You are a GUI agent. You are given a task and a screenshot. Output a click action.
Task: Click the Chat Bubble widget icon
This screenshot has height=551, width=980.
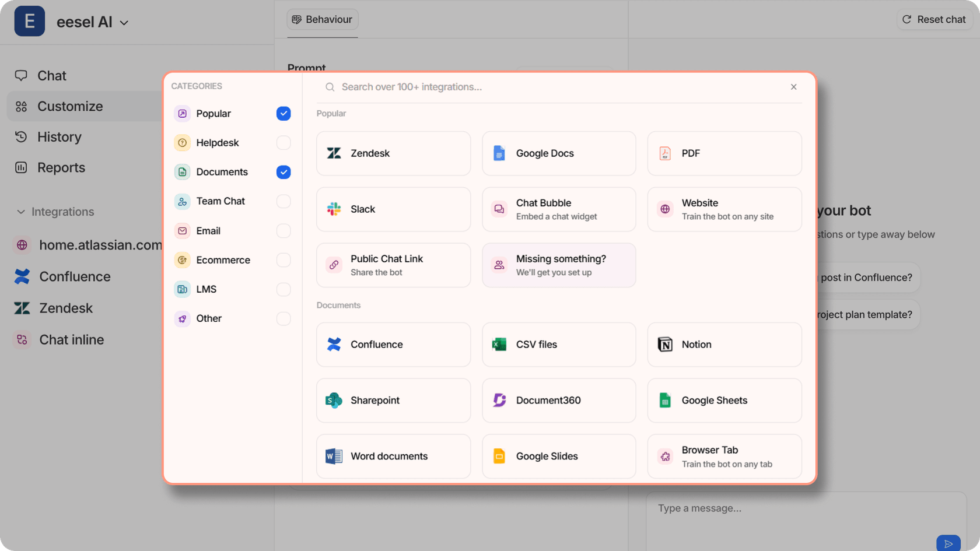click(499, 209)
